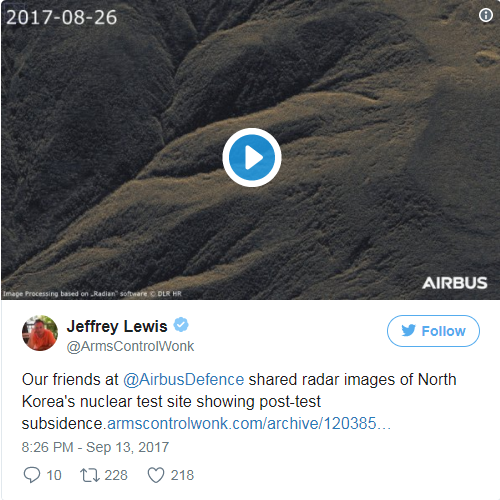Click the Jeffrey Lewis display name
500x500 pixels.
117,326
